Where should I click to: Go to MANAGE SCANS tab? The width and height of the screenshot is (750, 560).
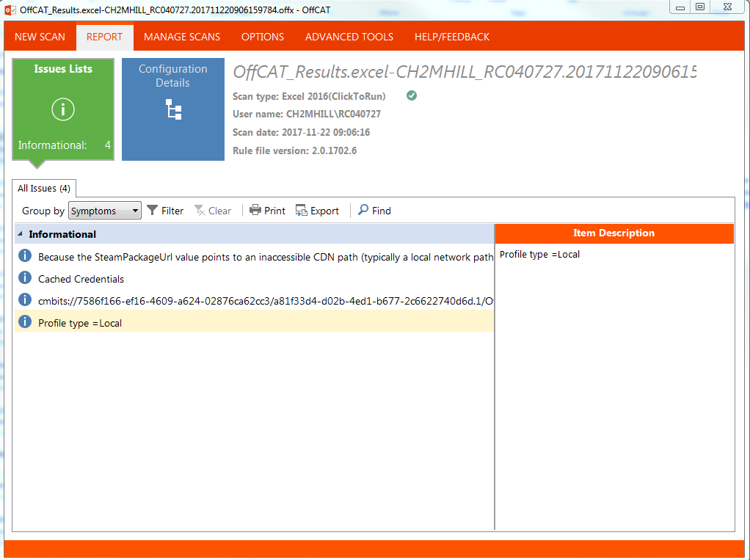click(x=182, y=37)
